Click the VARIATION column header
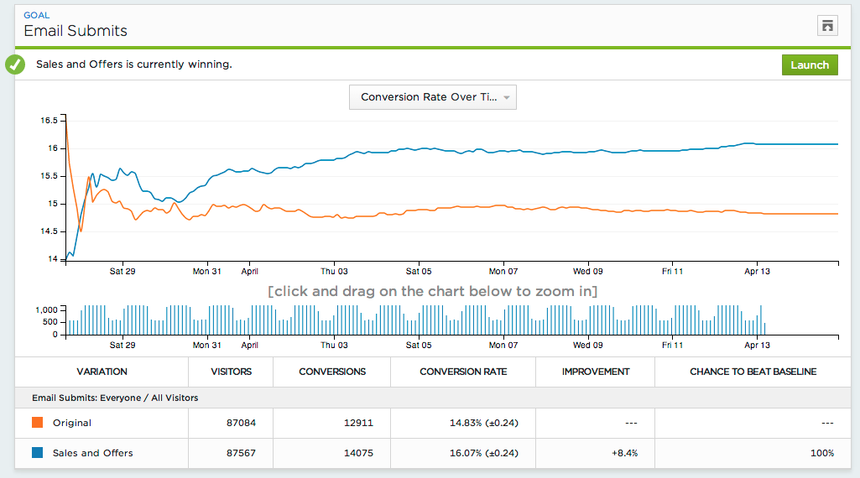Image resolution: width=860 pixels, height=478 pixels. 102,372
